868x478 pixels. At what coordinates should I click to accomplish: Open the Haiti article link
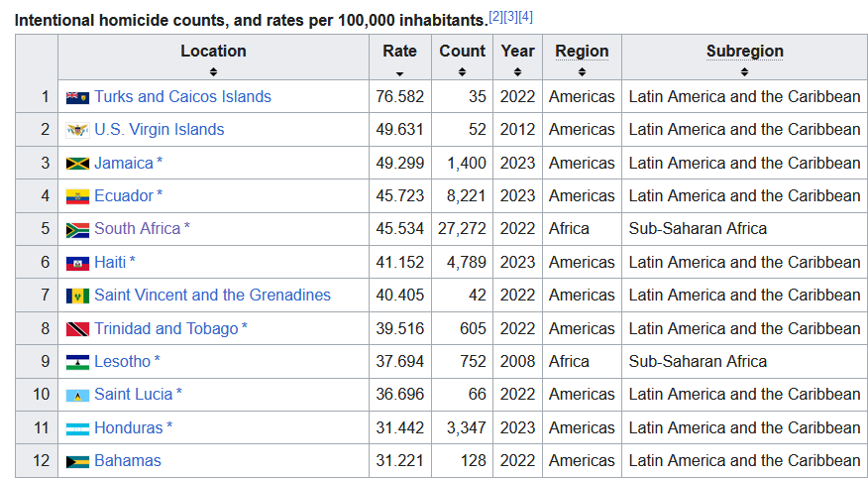[110, 262]
